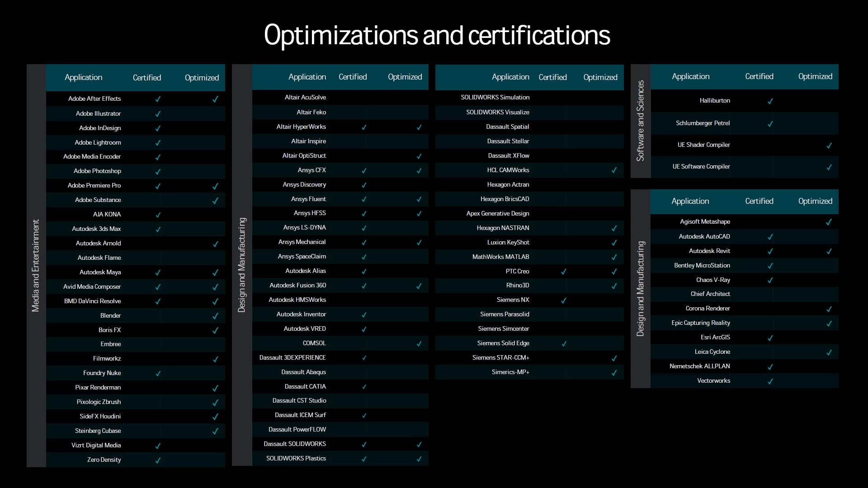Click the Optimized checkmark for Adobe Substance
The height and width of the screenshot is (488, 868).
click(215, 200)
